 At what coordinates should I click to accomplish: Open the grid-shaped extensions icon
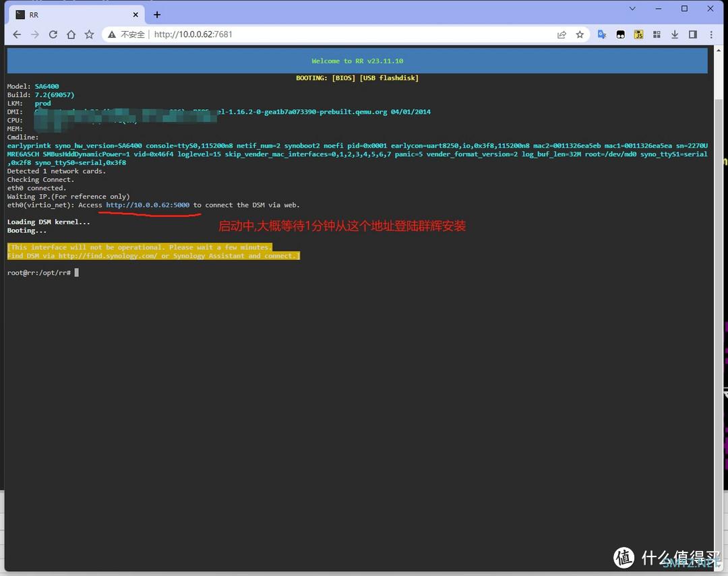pyautogui.click(x=657, y=34)
